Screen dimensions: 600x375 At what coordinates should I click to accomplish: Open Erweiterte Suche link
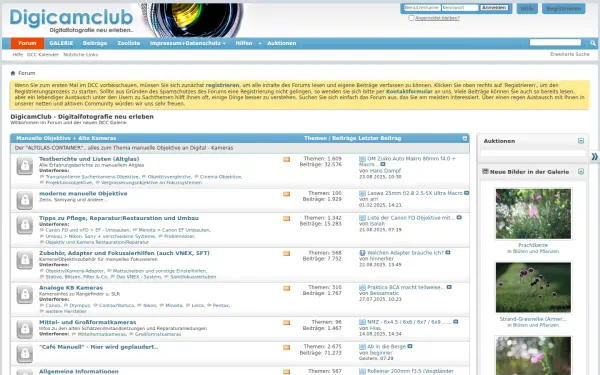click(x=570, y=54)
